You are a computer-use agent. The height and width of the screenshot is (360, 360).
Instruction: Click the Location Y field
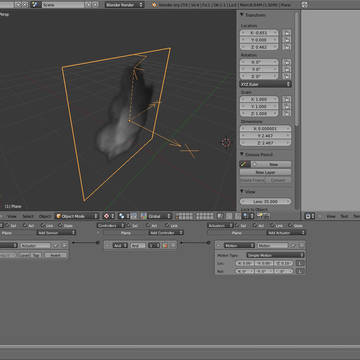point(259,40)
